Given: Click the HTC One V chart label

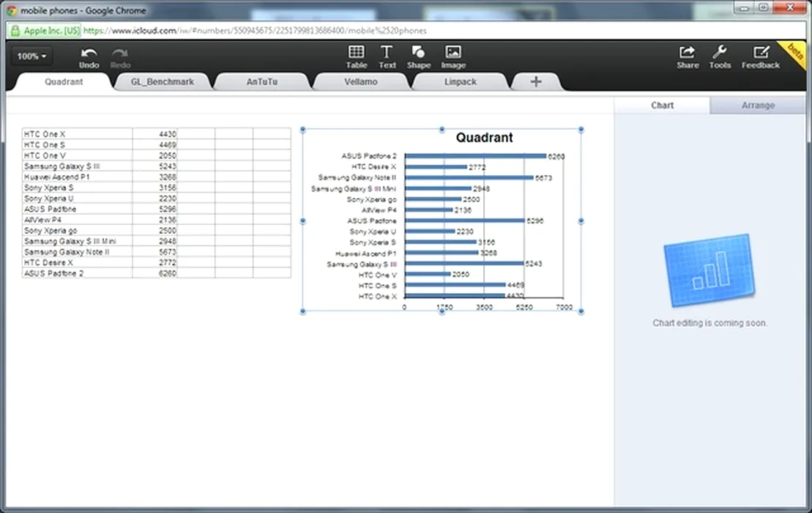Looking at the screenshot, I should (378, 275).
